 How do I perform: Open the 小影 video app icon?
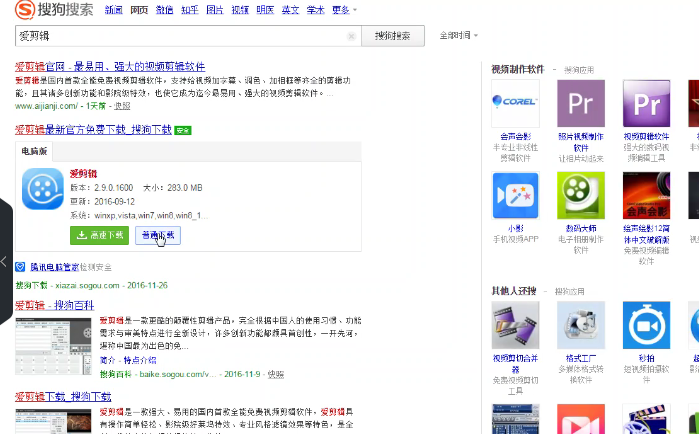click(515, 196)
